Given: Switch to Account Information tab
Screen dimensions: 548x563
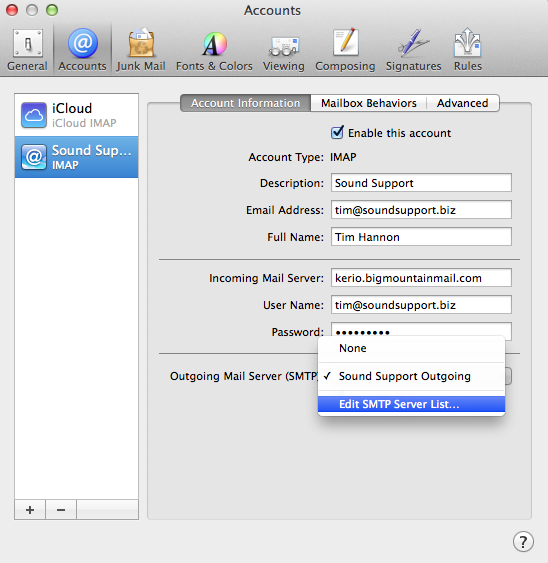Looking at the screenshot, I should click(246, 103).
